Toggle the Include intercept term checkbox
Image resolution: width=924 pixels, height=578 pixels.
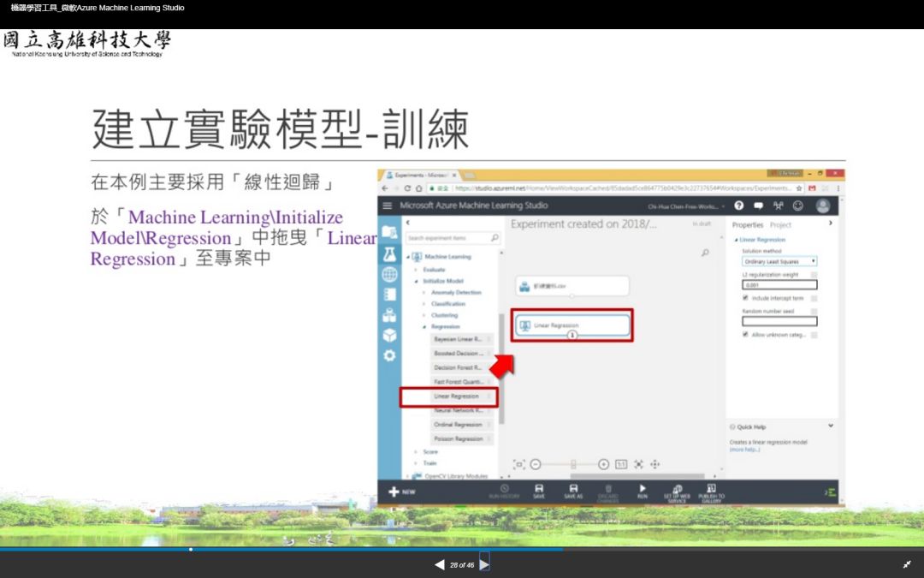745,299
